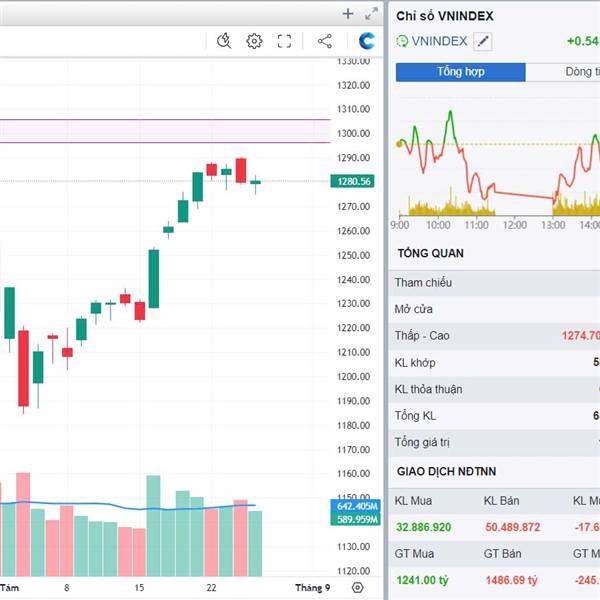Click the 10:00 label on the intraday chart
Screen dimensions: 600x600
point(438,225)
